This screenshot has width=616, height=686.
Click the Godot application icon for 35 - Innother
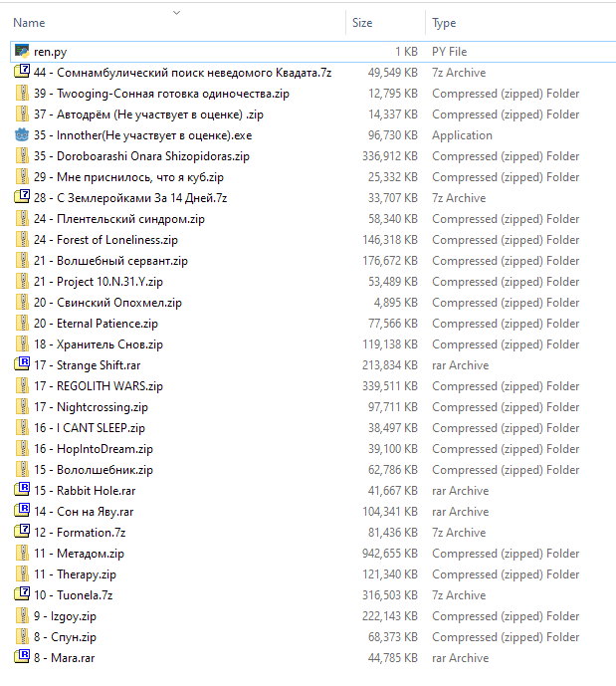tap(22, 135)
